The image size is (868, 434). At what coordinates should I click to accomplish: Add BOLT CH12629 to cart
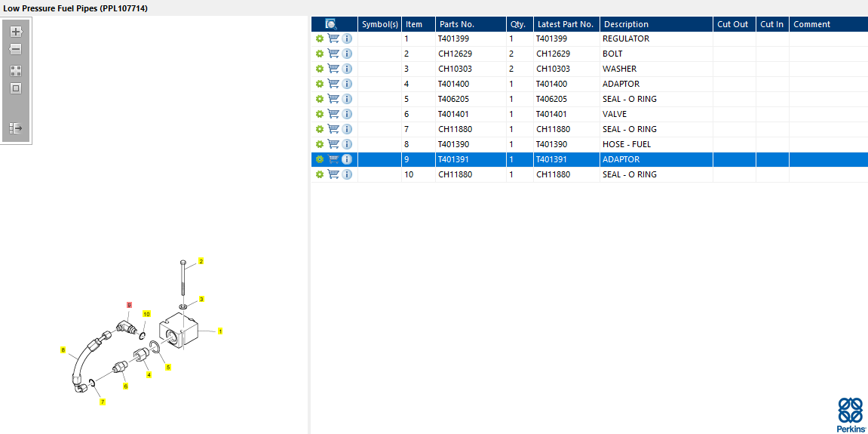pos(333,54)
